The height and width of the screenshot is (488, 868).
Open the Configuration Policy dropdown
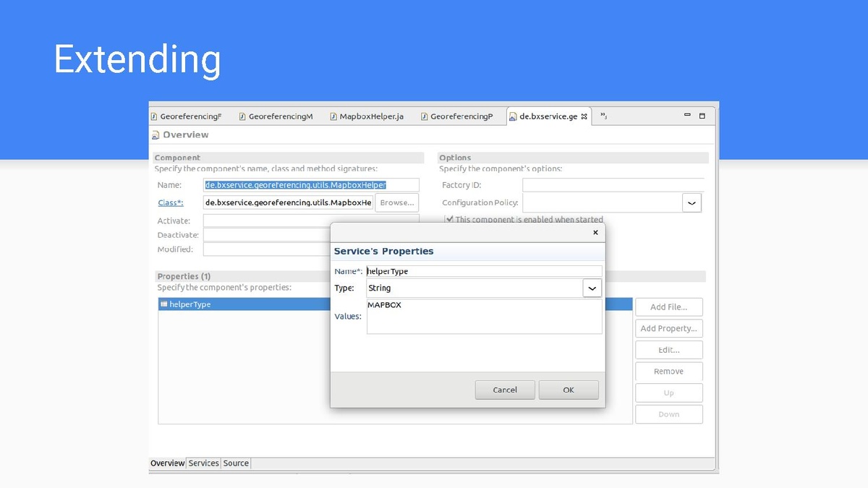pos(692,203)
